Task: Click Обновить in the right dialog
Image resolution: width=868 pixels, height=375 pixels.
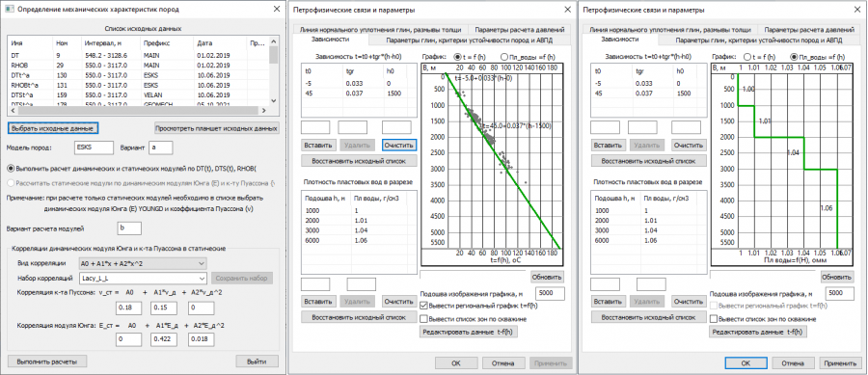Action: pyautogui.click(x=836, y=277)
